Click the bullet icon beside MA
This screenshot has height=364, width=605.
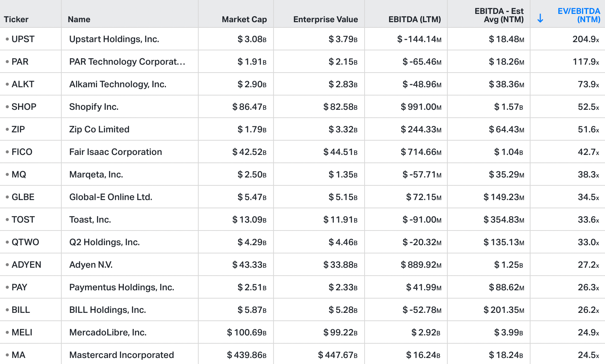7,355
